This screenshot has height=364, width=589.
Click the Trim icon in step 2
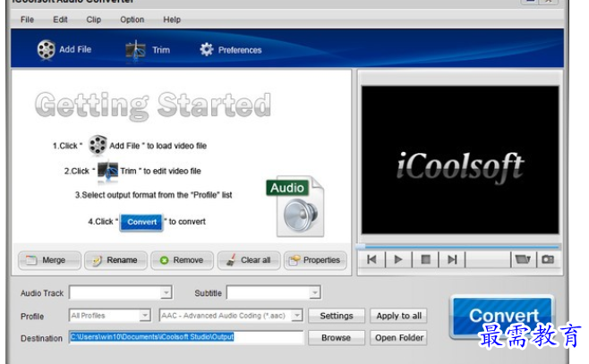point(107,172)
